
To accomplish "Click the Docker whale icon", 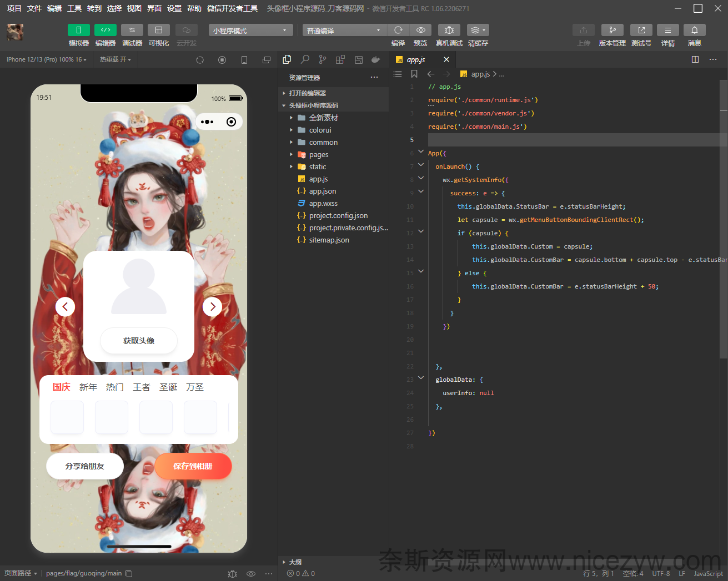I will [x=376, y=59].
